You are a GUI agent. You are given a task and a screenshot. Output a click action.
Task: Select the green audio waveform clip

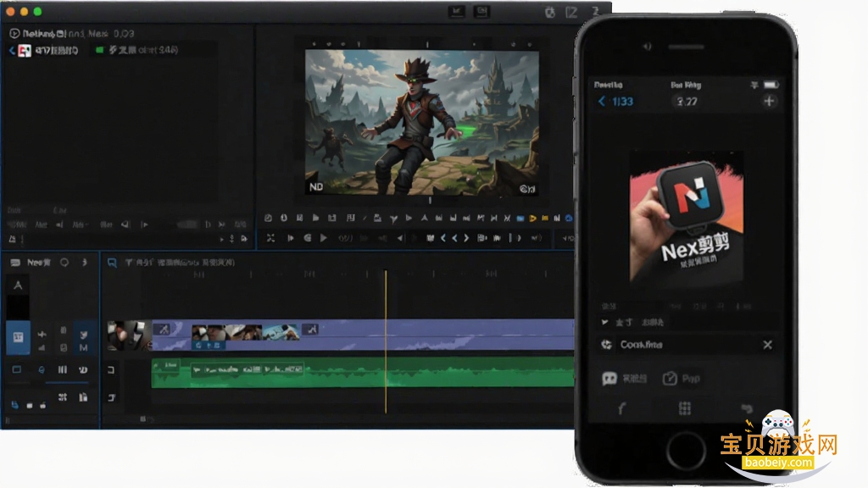[x=363, y=373]
